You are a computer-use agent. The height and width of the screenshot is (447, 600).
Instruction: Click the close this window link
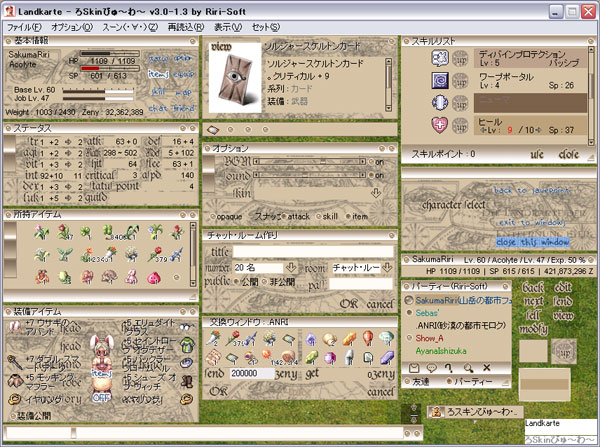[532, 242]
